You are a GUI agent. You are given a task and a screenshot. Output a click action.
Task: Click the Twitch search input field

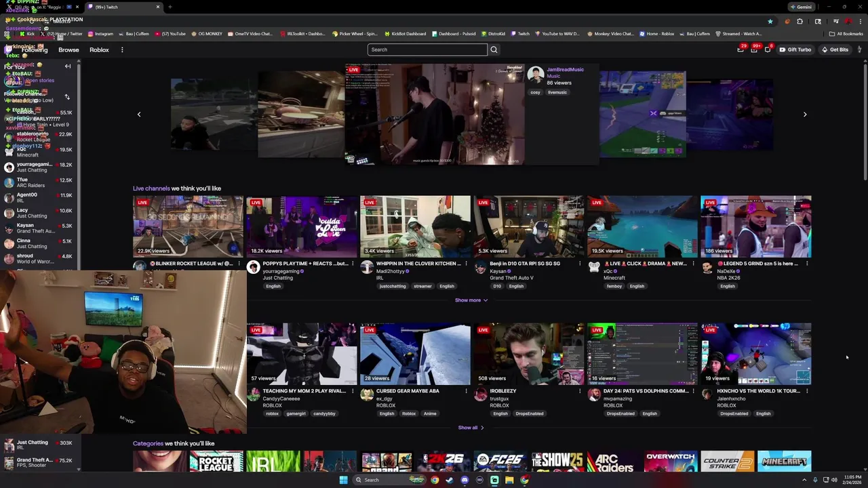tap(427, 49)
